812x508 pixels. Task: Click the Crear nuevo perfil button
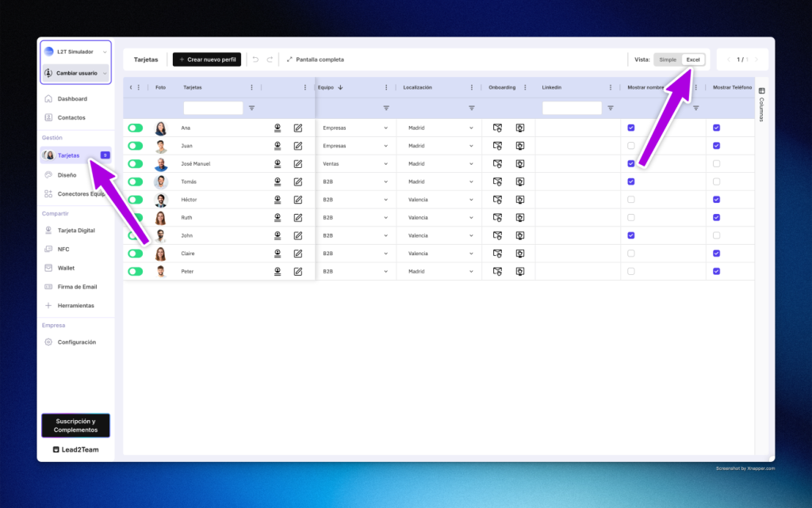pos(206,59)
